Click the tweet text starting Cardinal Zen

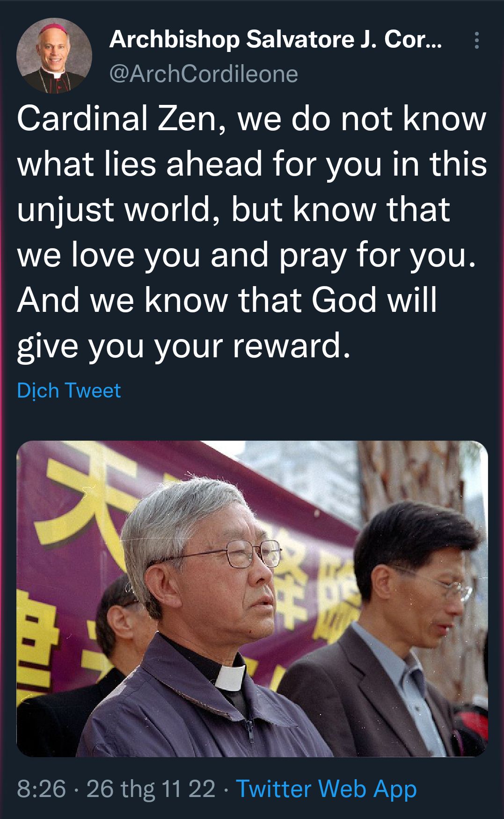(252, 232)
